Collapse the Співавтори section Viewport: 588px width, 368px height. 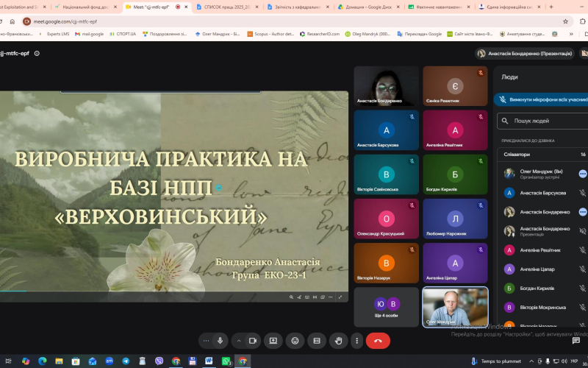click(543, 155)
